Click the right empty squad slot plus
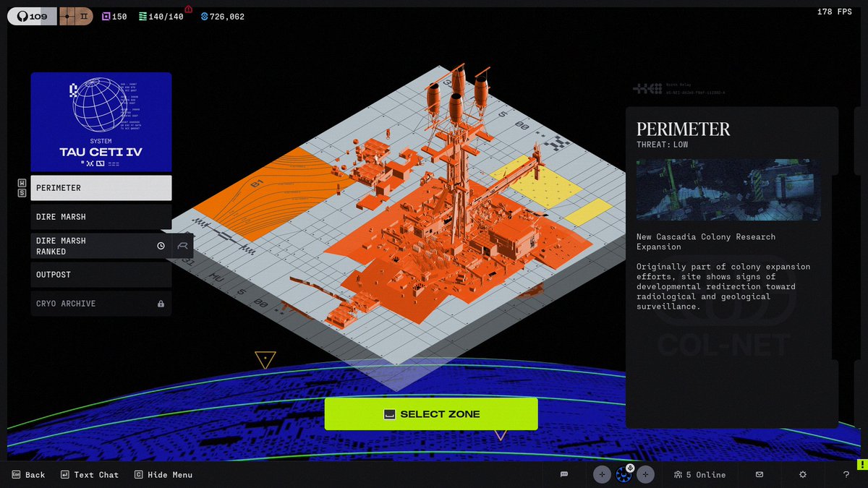 click(x=646, y=474)
